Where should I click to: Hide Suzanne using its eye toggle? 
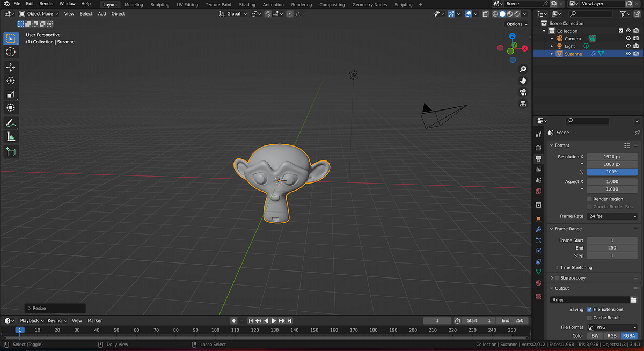click(x=628, y=54)
